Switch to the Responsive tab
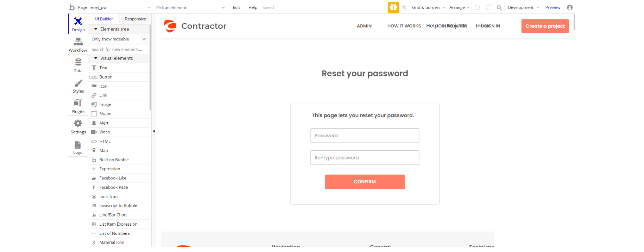The image size is (644, 252). point(135,19)
